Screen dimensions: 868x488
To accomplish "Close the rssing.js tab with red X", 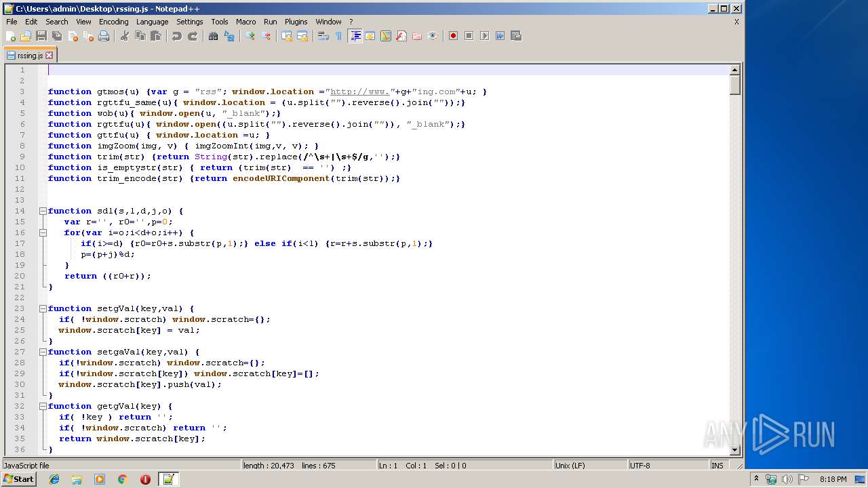I will (49, 56).
